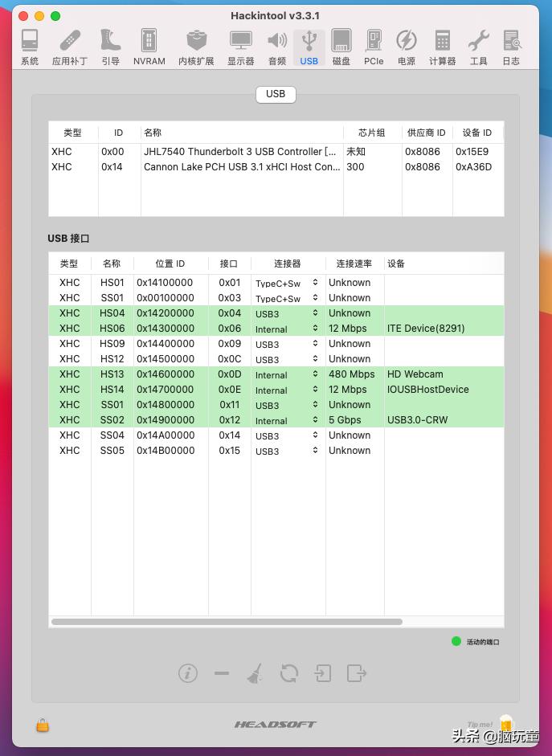This screenshot has height=756, width=552.
Task: Open the 计算器 calculator section
Action: (442, 47)
